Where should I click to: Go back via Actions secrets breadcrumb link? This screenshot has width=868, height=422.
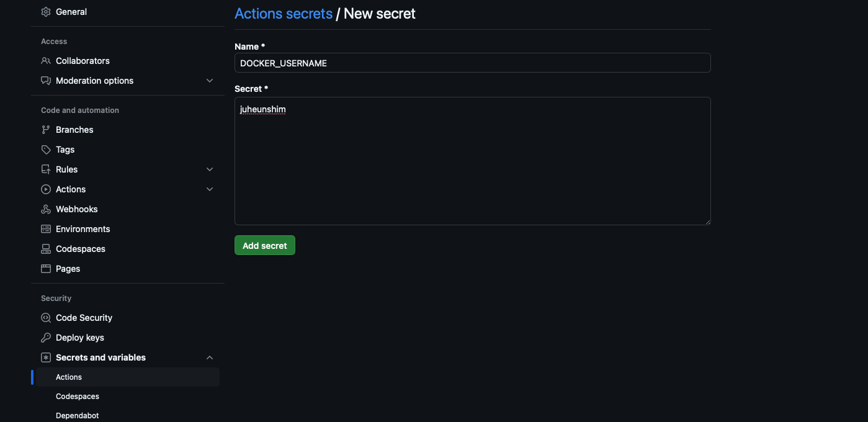click(284, 14)
